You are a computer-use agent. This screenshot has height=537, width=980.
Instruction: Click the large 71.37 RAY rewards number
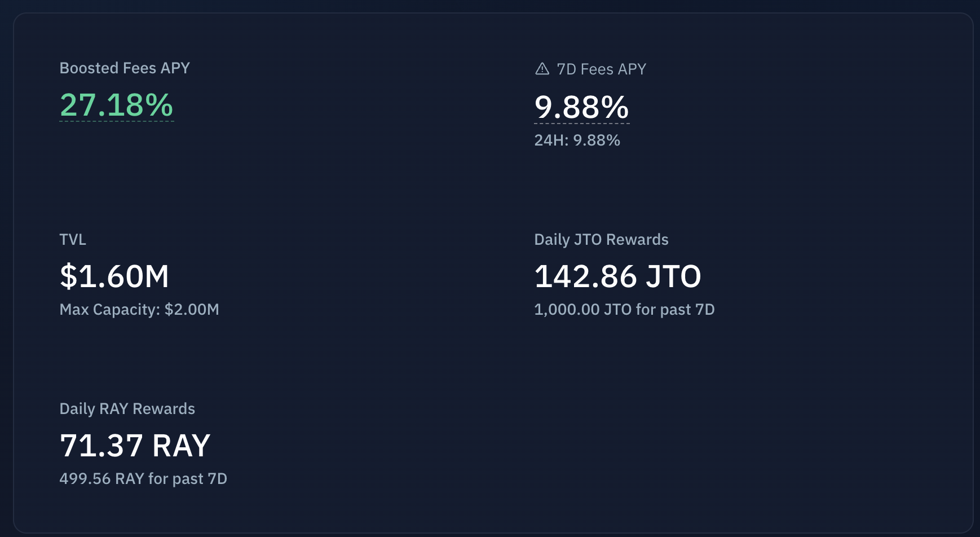tap(101, 446)
